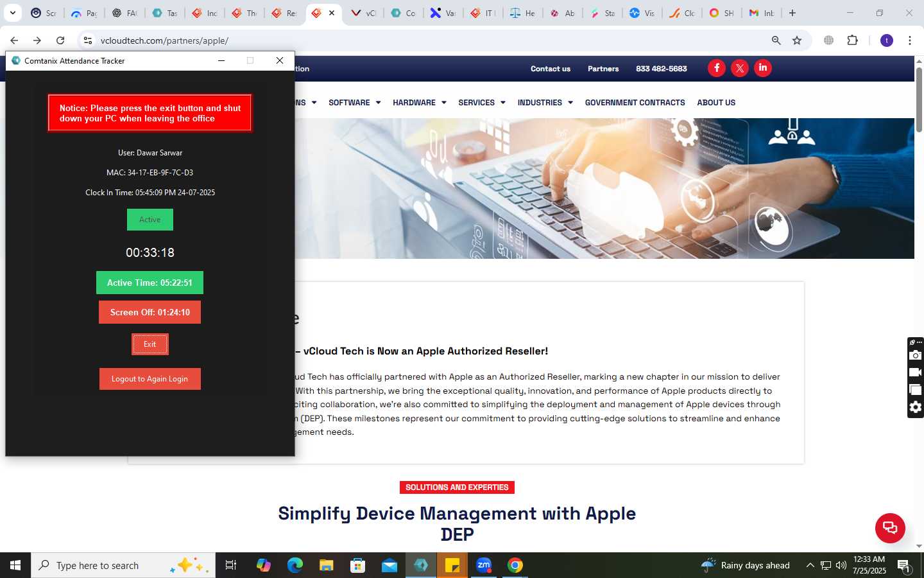Image resolution: width=924 pixels, height=578 pixels.
Task: Open Microsoft Store from taskbar
Action: pos(357,565)
